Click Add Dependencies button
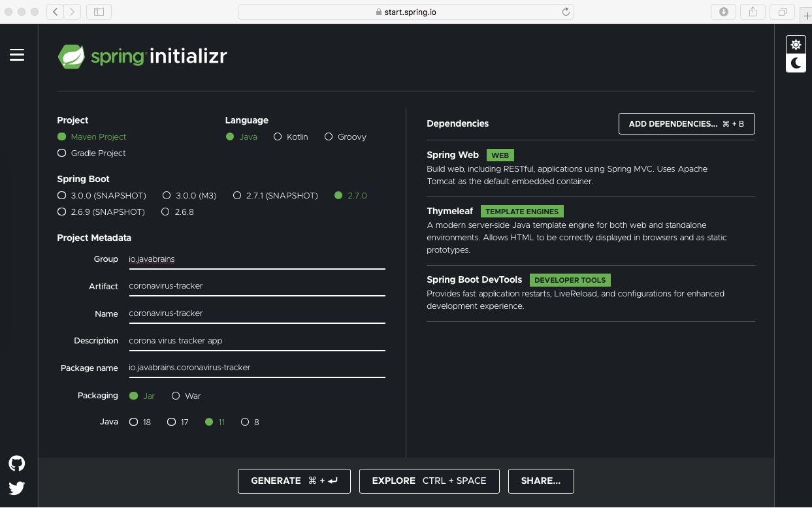 687,124
